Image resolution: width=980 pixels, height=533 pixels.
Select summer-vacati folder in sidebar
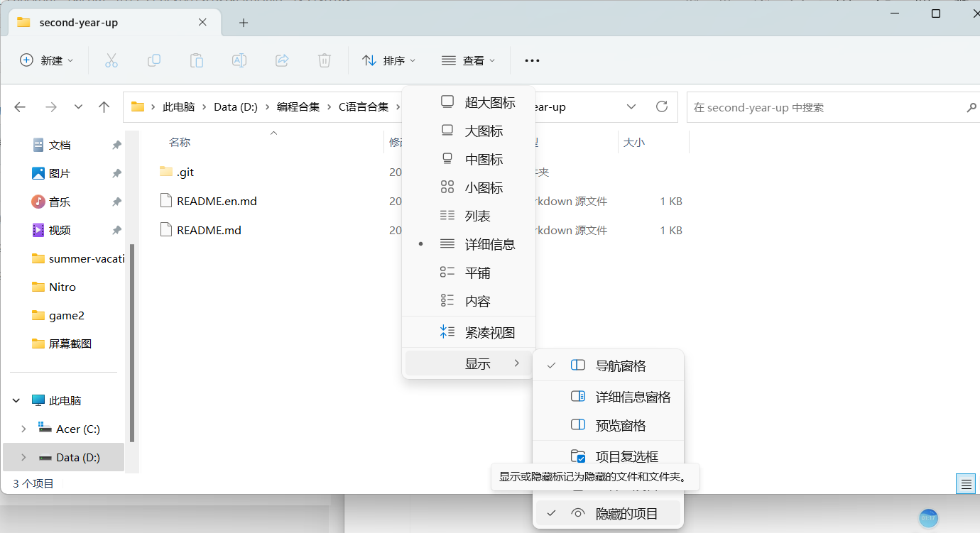(x=77, y=258)
